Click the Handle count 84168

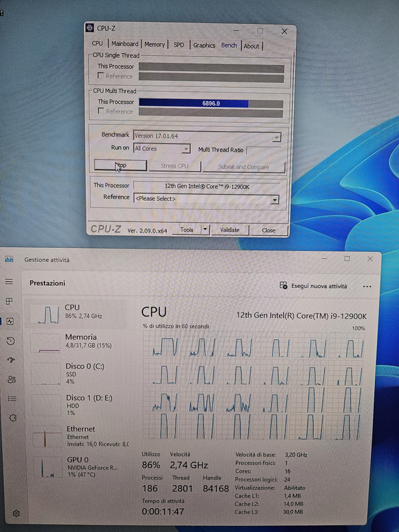(x=215, y=489)
